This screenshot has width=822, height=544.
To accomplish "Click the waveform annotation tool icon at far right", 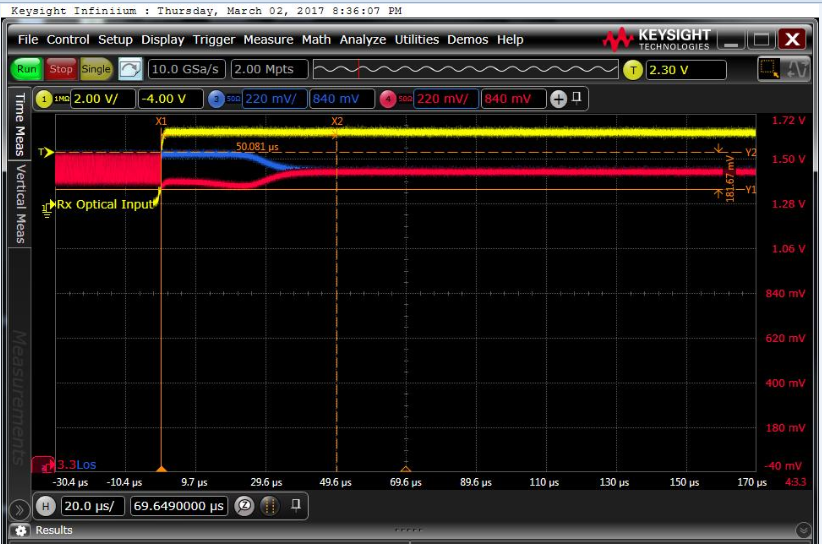I will 797,69.
